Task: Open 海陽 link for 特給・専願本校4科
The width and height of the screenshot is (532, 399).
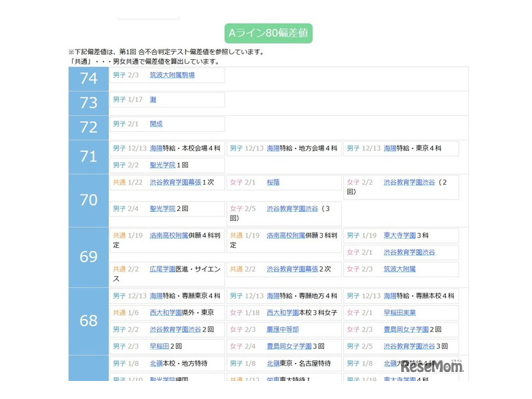Action: 390,295
